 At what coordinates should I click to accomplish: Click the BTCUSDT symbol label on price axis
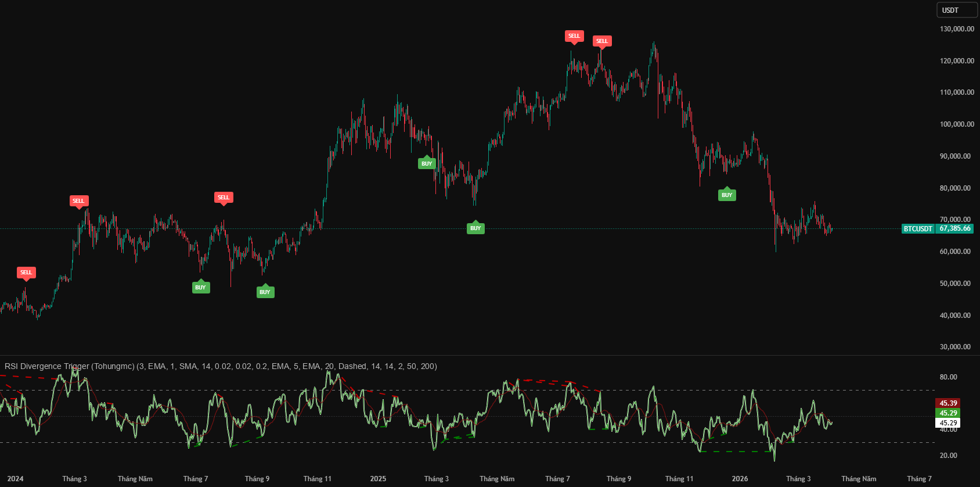click(918, 229)
